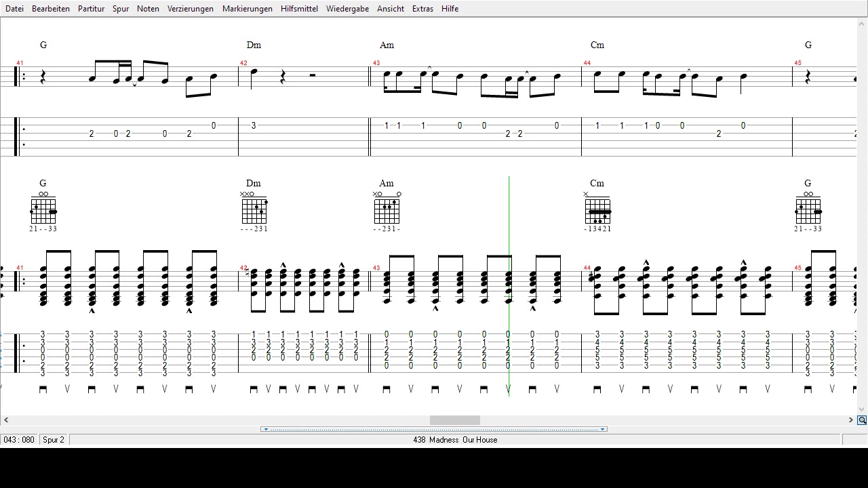Click chord name 'Dm' above top staff
868x488 pixels.
[254, 45]
